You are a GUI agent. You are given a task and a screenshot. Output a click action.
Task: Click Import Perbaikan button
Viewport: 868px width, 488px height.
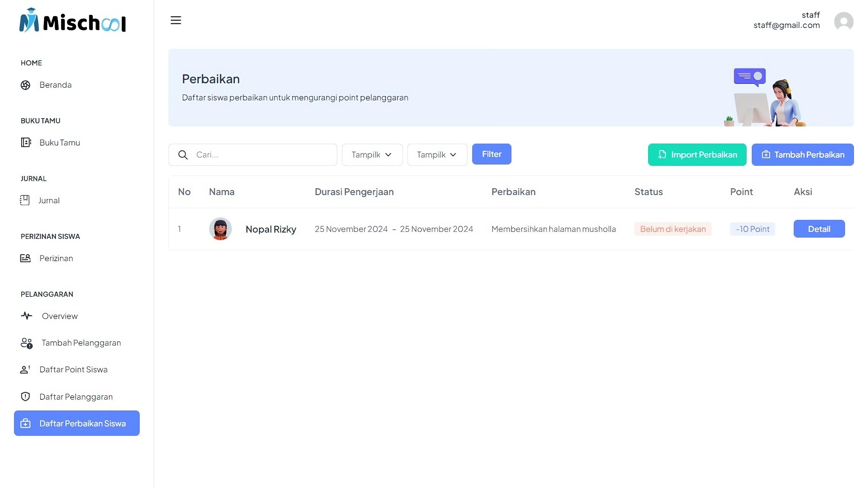click(x=697, y=155)
